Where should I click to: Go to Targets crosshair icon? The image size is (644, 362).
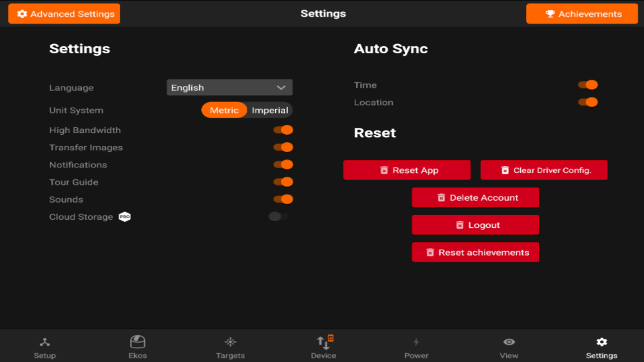pos(230,342)
